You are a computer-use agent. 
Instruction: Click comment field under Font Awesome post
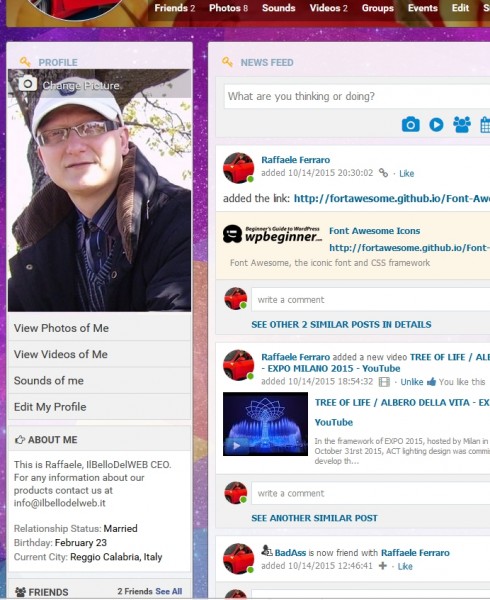pos(371,300)
